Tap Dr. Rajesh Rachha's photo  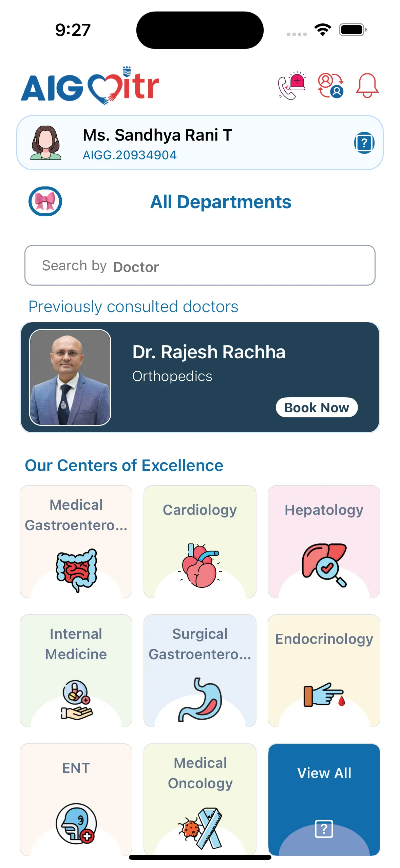pyautogui.click(x=70, y=377)
